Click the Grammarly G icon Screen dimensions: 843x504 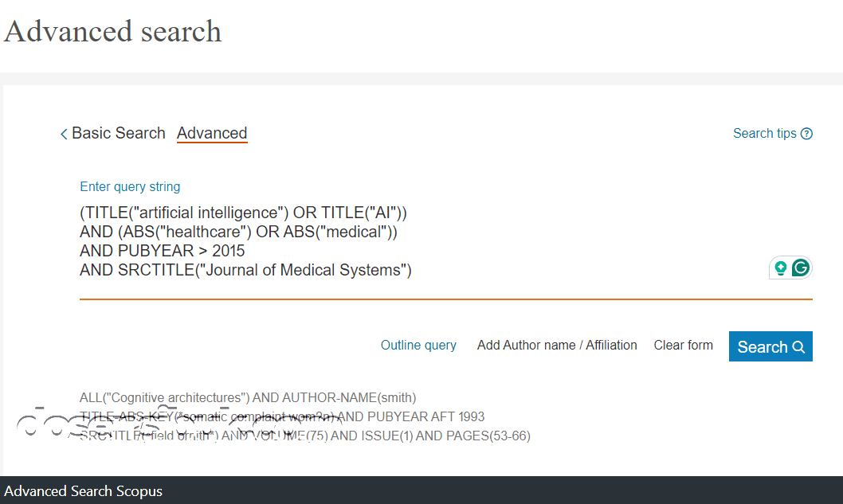point(801,268)
